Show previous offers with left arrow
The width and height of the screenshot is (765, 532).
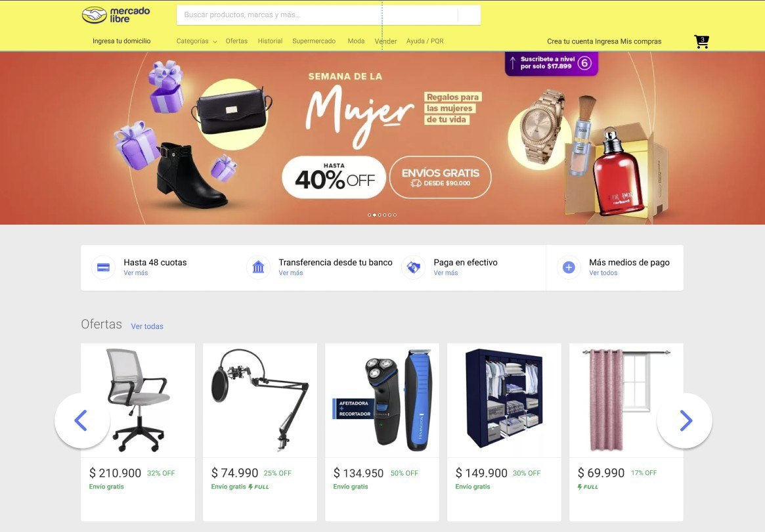pyautogui.click(x=82, y=420)
